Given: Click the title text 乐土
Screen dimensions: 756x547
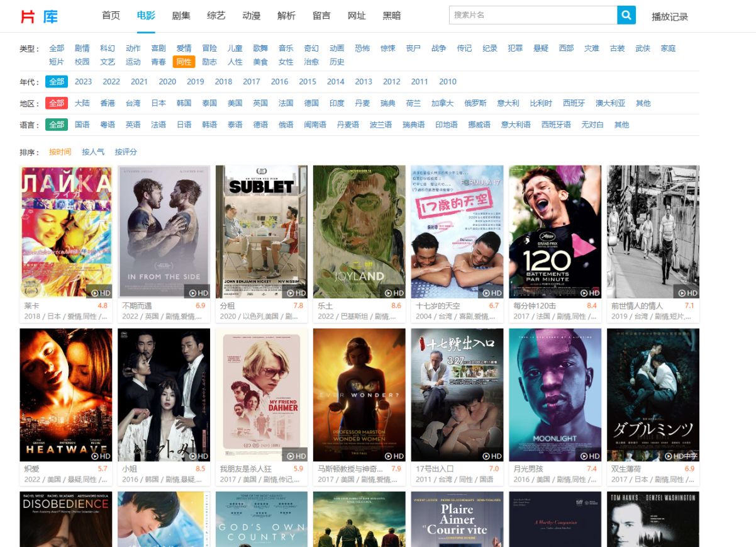Looking at the screenshot, I should pos(325,305).
